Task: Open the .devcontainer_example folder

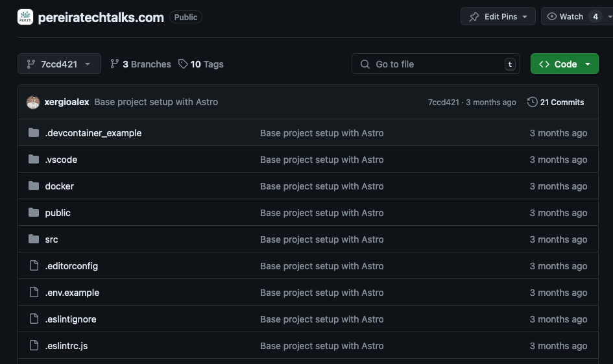Action: coord(93,133)
